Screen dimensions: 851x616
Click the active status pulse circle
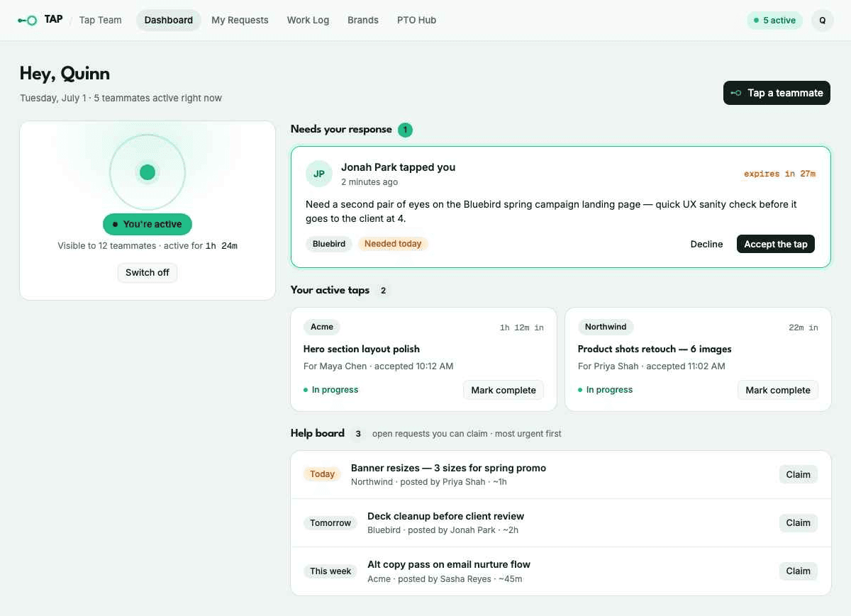pos(148,172)
